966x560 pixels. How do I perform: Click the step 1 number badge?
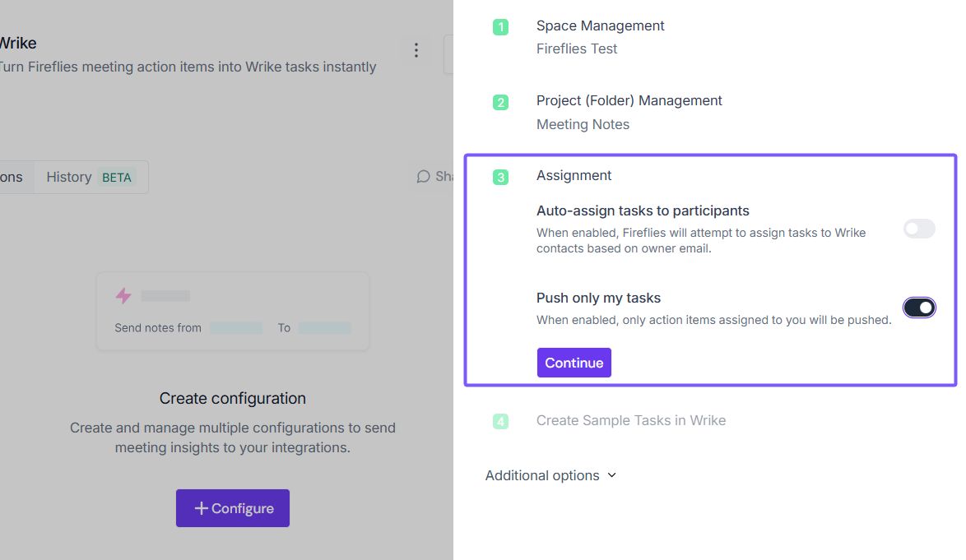pos(500,27)
